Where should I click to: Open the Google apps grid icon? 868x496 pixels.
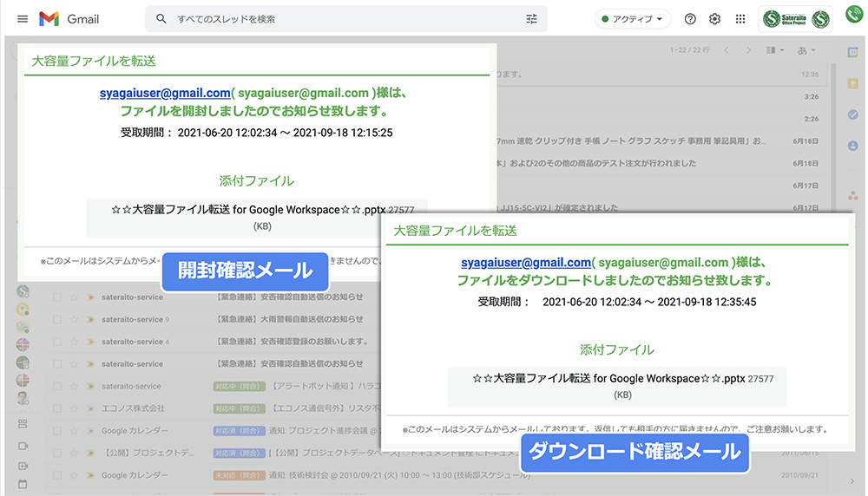(x=740, y=19)
